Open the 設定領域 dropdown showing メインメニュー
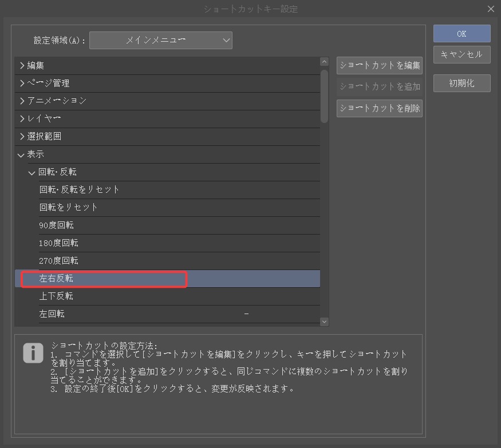501x448 pixels. pos(160,40)
